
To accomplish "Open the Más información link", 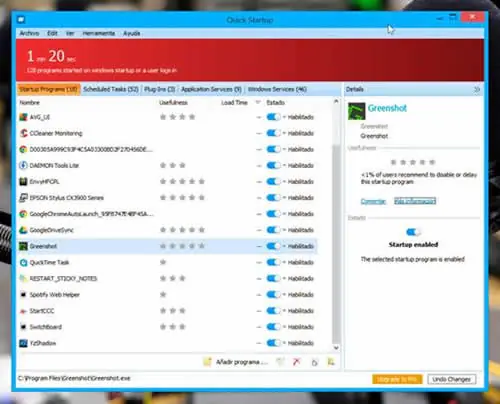I will point(415,201).
